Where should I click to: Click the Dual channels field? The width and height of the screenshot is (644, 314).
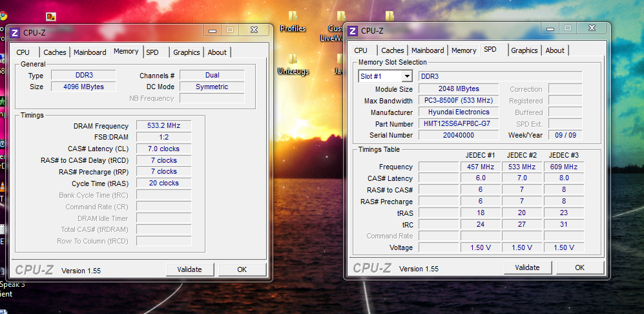tap(213, 75)
